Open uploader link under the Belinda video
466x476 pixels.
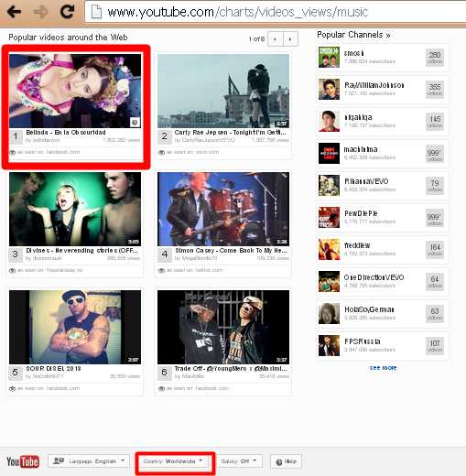coord(47,140)
